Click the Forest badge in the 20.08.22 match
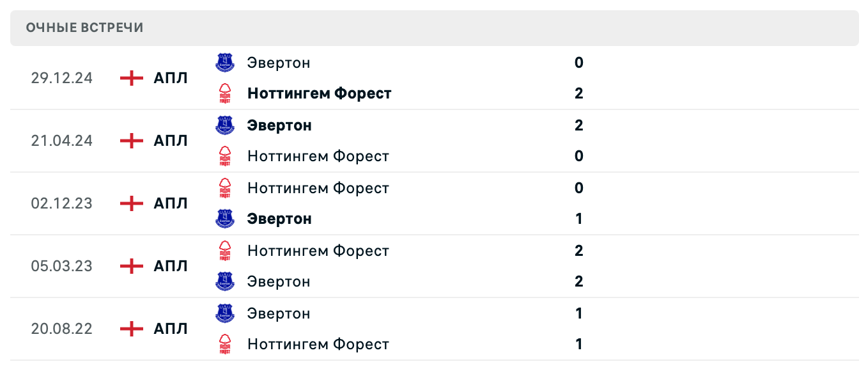 click(x=225, y=343)
